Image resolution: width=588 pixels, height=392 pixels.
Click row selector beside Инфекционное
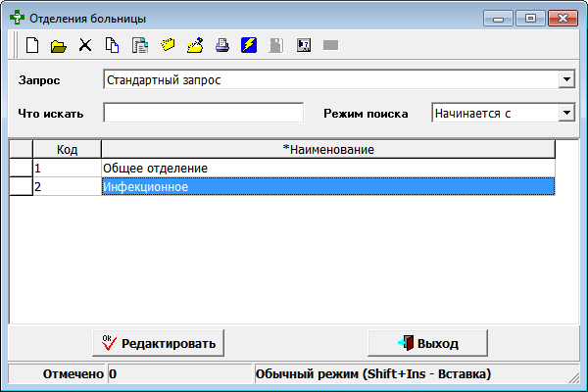pos(21,186)
